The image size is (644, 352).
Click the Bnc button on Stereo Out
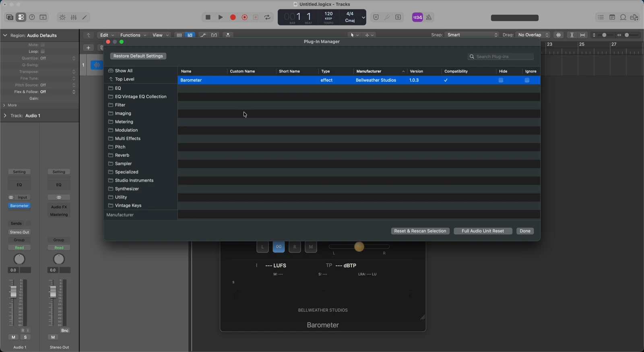point(65,331)
